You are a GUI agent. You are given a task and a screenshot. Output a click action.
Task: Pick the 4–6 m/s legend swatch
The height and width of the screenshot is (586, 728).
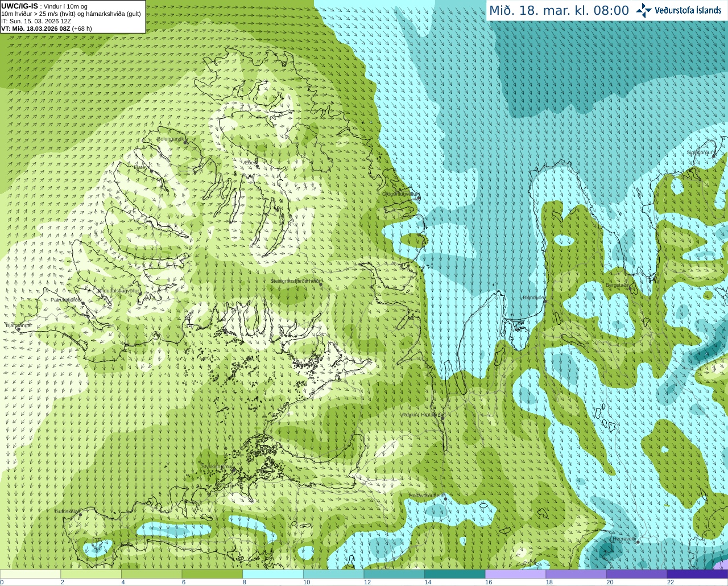coord(152,574)
